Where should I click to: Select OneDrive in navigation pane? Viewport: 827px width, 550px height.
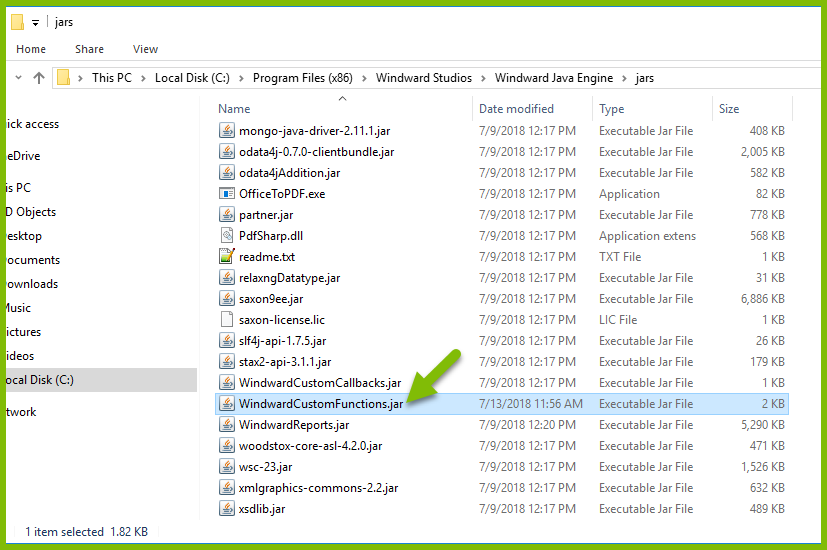coord(23,156)
